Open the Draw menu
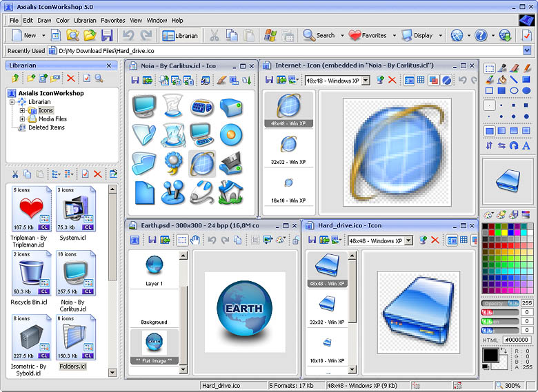538x392 pixels. point(44,21)
